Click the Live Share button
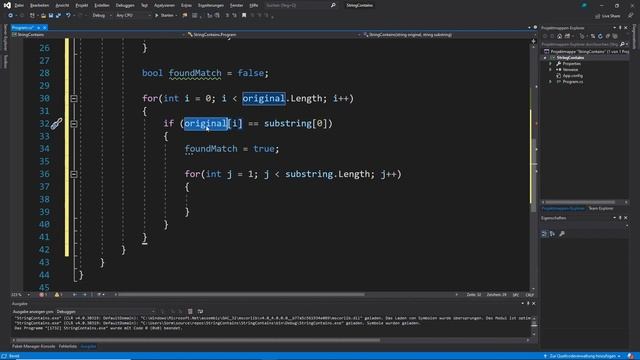The height and width of the screenshot is (360, 640). 607,16
